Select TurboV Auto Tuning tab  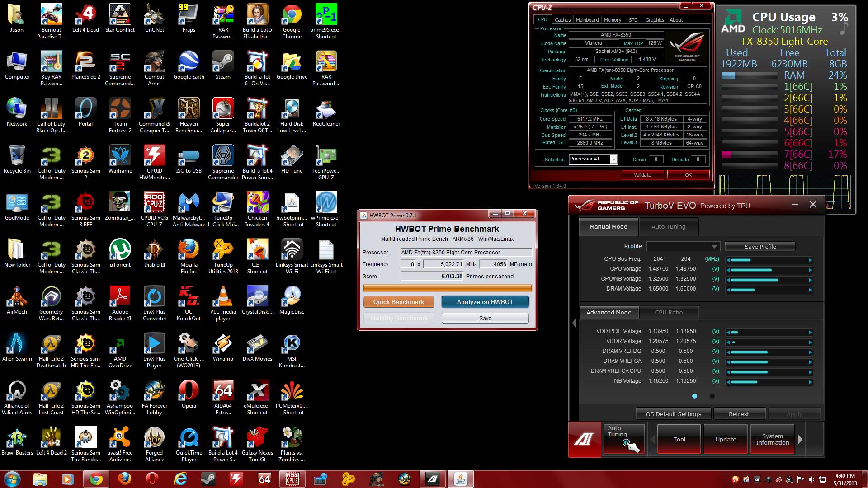(668, 227)
